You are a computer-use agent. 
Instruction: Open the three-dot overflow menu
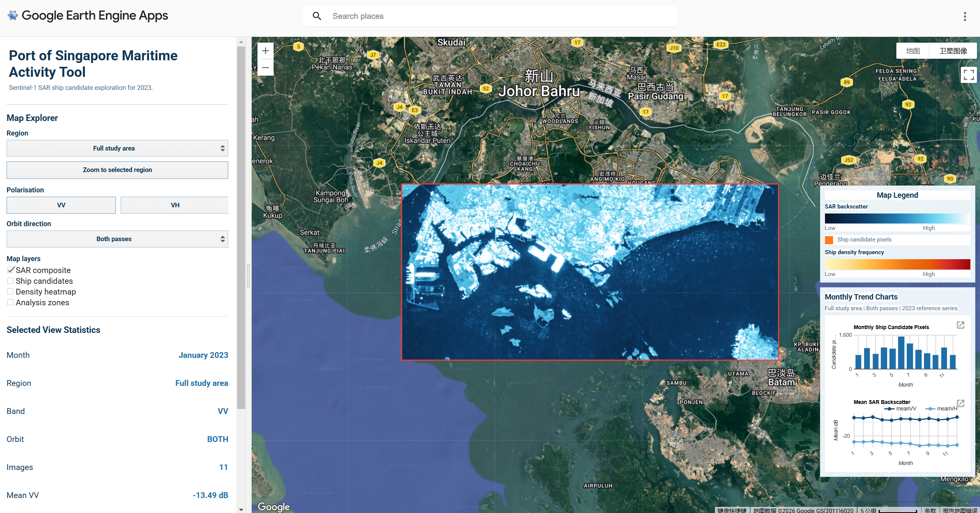pos(965,16)
